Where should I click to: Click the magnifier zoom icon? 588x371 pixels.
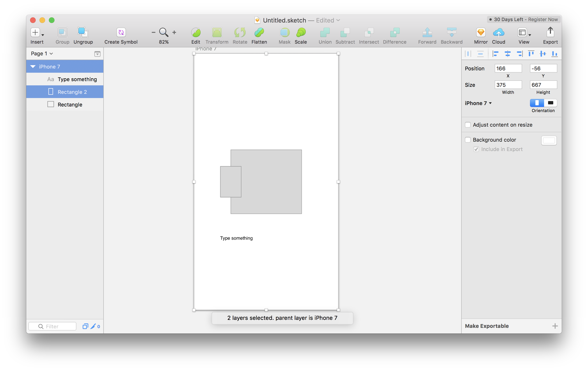[x=164, y=32]
